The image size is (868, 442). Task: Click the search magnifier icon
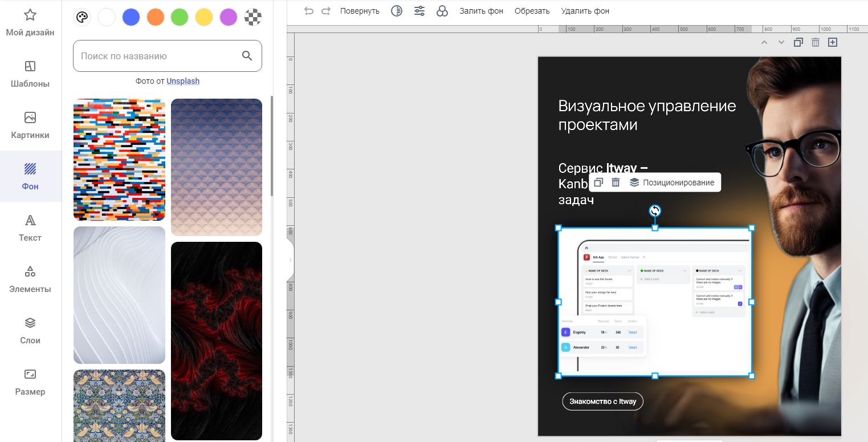point(247,55)
